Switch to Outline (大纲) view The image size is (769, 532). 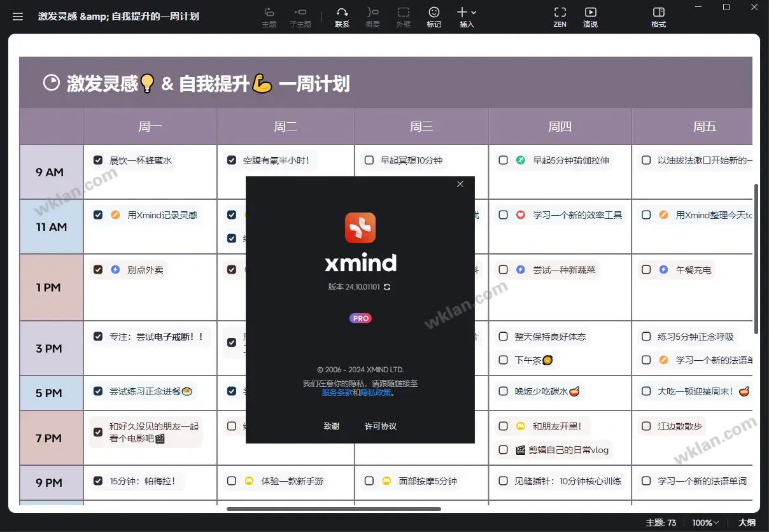pyautogui.click(x=747, y=522)
